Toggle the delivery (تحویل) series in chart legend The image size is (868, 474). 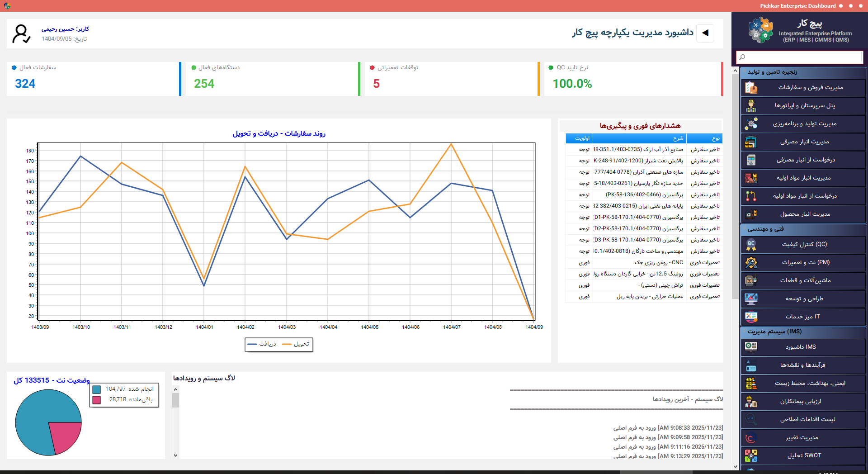click(x=296, y=344)
